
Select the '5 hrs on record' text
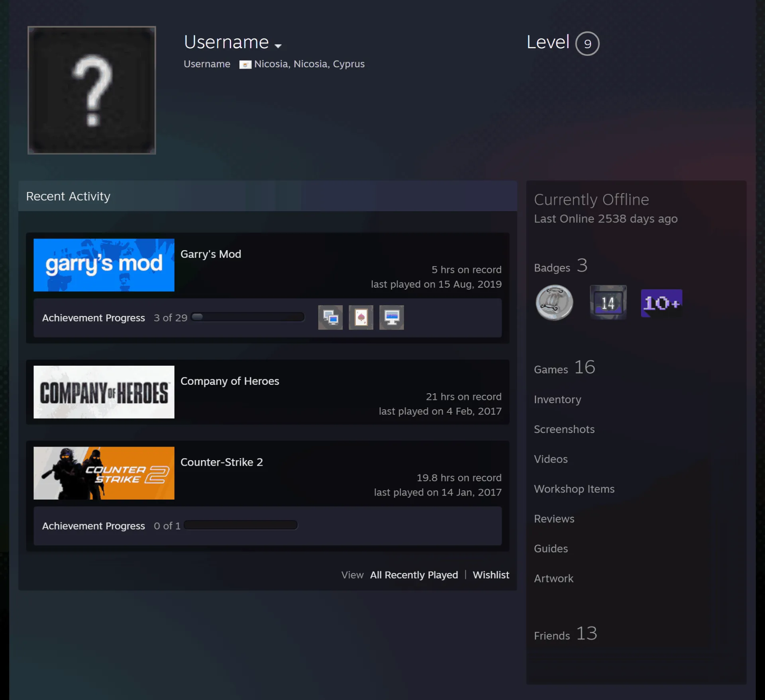467,270
